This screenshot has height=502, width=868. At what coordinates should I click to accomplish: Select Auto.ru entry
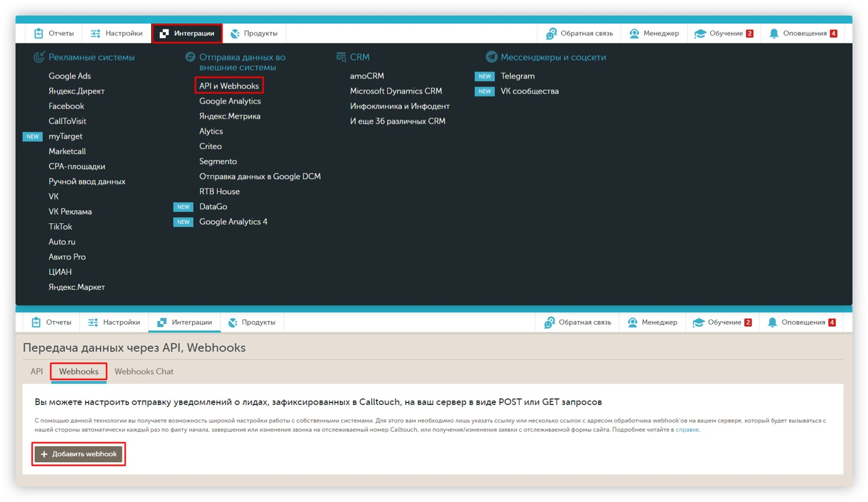tap(62, 241)
